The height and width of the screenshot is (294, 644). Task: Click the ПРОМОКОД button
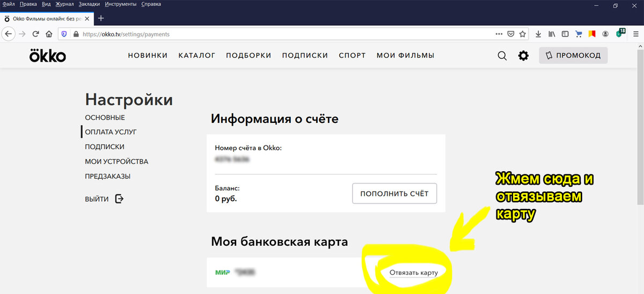(573, 55)
